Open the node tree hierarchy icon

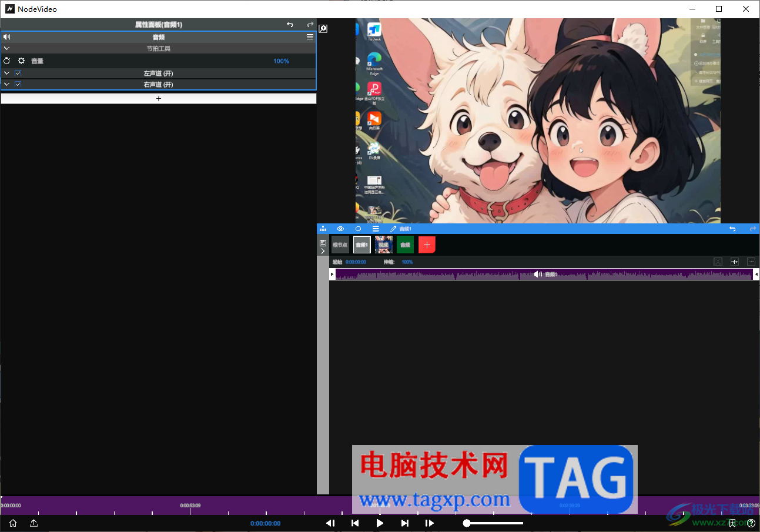(323, 229)
